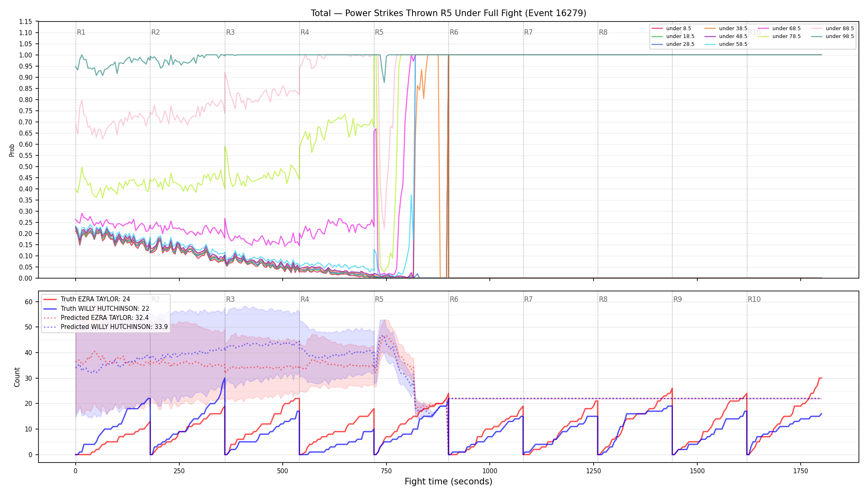
Task: Select the 'under 78.5' legend label
Action: point(787,36)
